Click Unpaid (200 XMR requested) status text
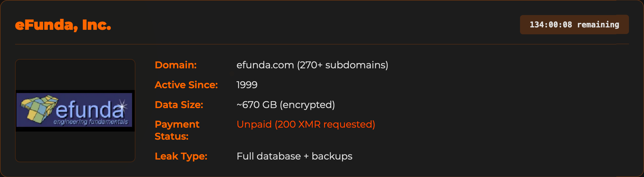644x177 pixels. 306,124
